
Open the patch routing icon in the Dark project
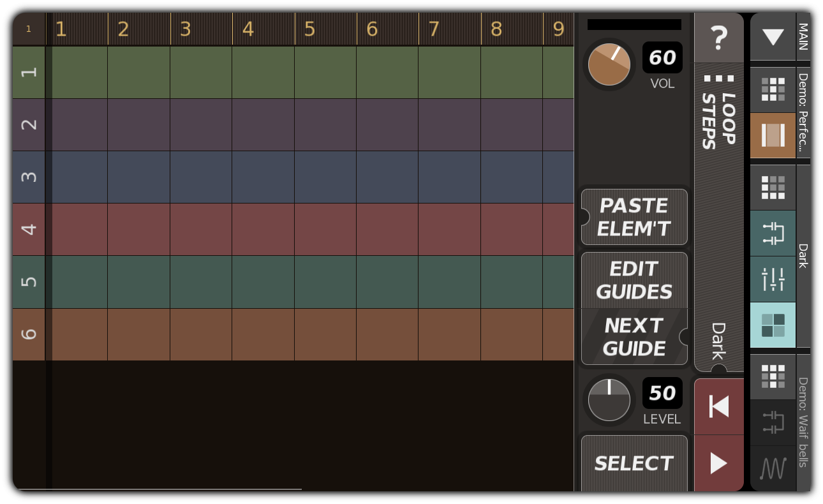[773, 233]
